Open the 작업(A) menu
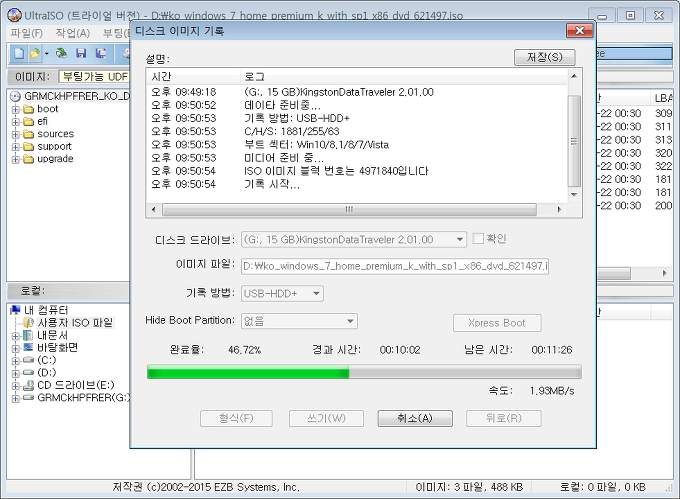680x499 pixels. [x=72, y=33]
